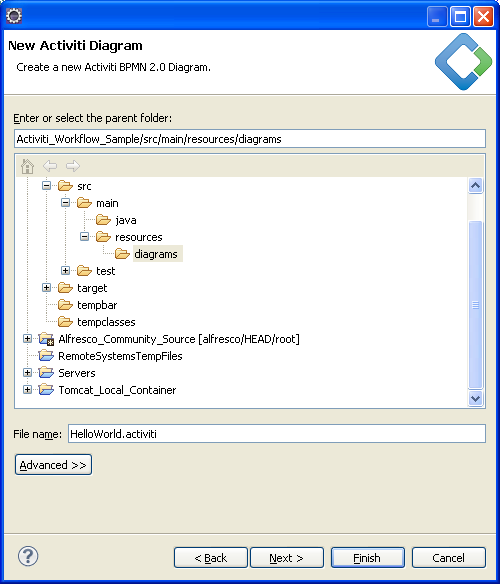
Task: Click the Home icon in folder toolbar
Action: pyautogui.click(x=27, y=166)
